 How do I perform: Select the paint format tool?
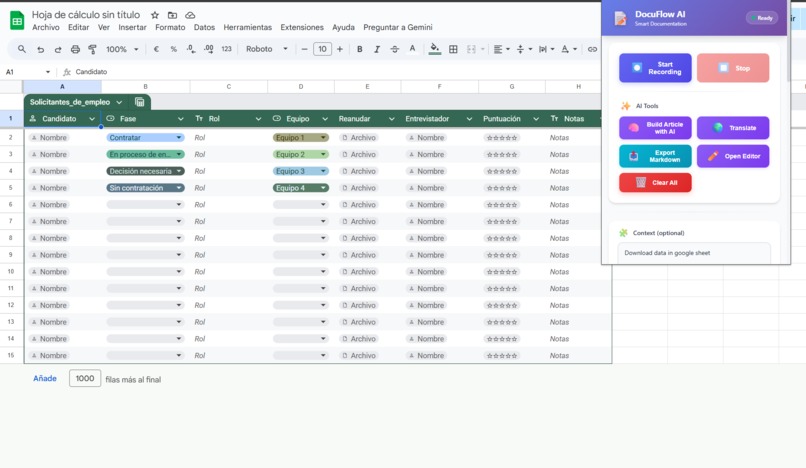tap(93, 49)
